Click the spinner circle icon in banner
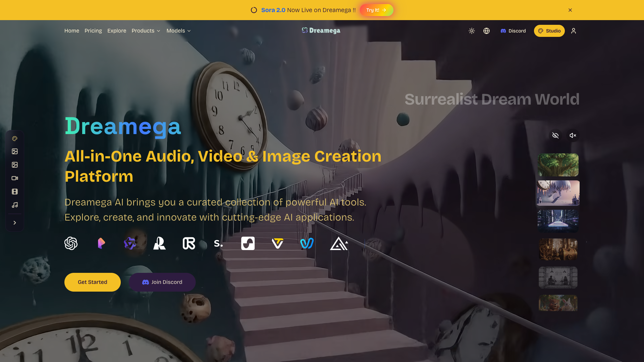 coord(254,10)
